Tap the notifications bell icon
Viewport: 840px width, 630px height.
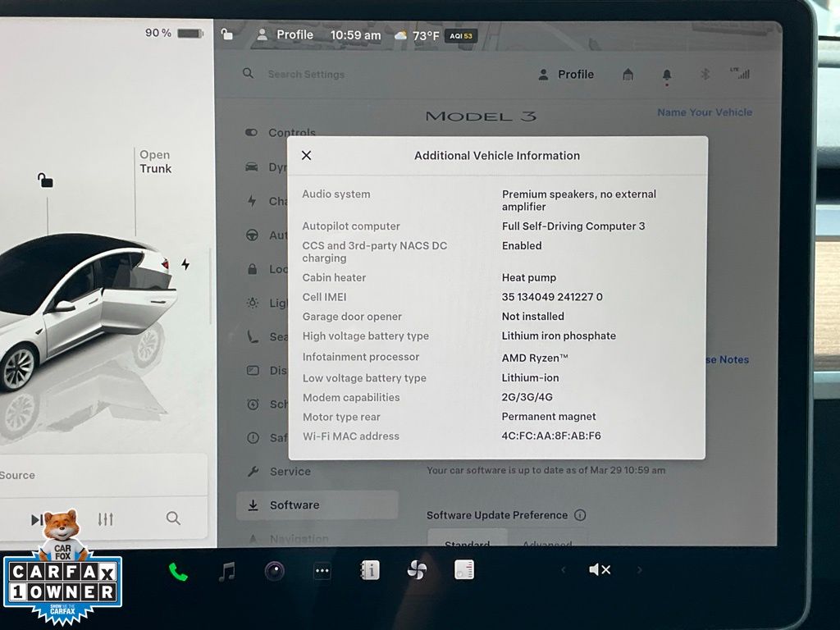(x=666, y=75)
